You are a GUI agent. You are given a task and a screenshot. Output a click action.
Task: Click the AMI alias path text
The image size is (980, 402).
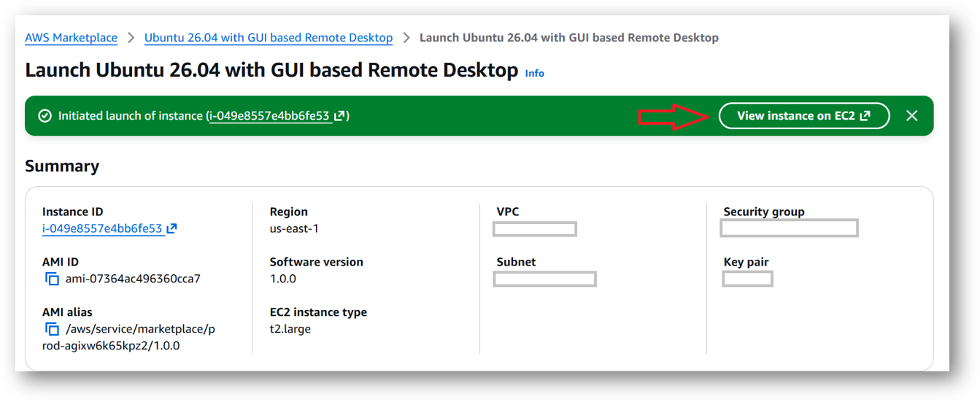tap(128, 337)
